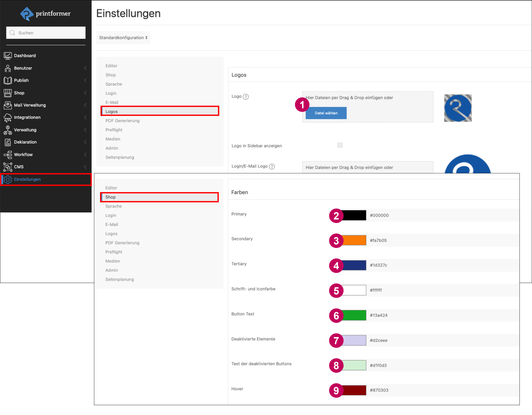The height and width of the screenshot is (415, 532).
Task: Click the Publish book icon
Action: click(x=8, y=81)
